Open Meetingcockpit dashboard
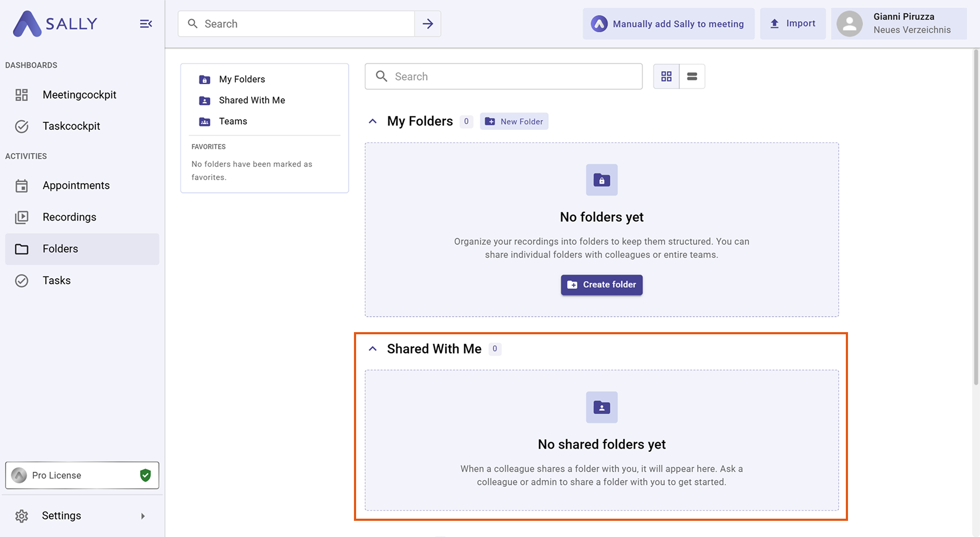 point(79,95)
